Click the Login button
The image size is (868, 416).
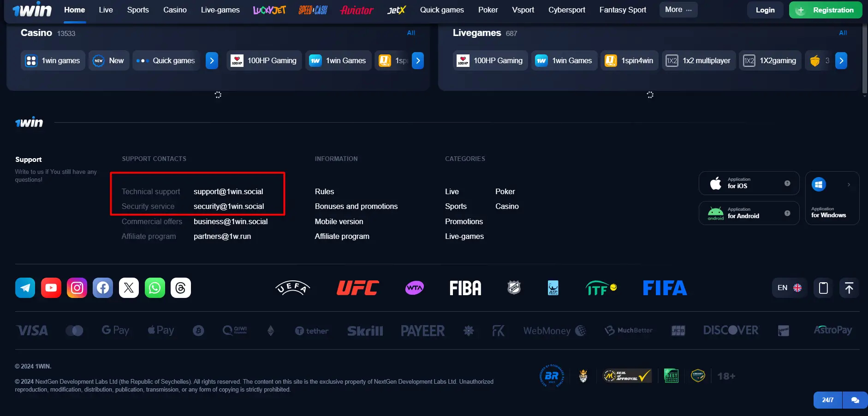765,10
